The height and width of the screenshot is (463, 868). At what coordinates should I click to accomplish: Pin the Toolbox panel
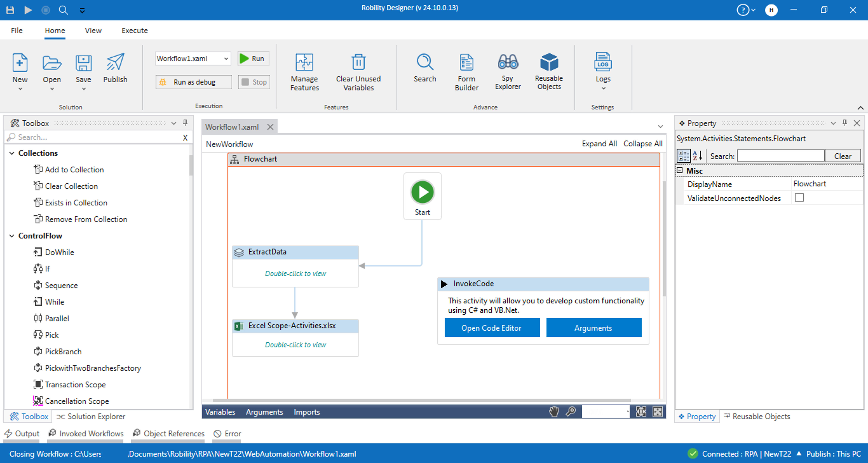185,123
